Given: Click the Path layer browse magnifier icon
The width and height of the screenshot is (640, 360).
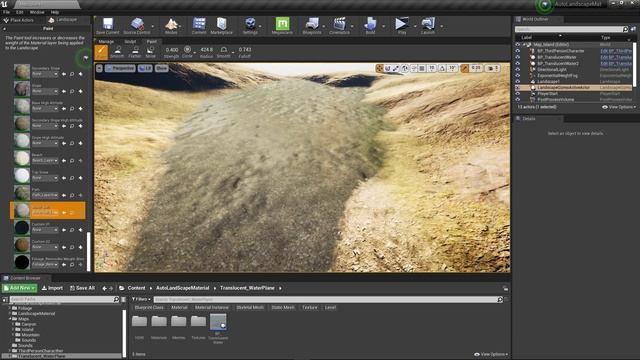Looking at the screenshot, I should pyautogui.click(x=72, y=196).
